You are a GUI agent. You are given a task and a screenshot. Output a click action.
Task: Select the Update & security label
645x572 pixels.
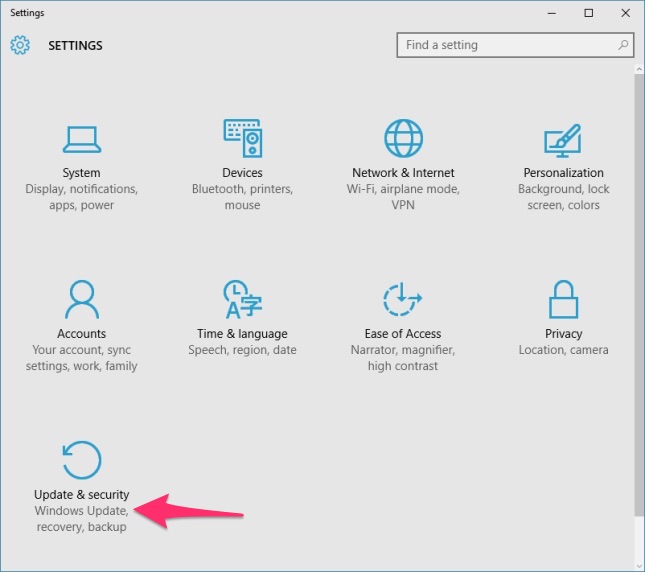81,494
